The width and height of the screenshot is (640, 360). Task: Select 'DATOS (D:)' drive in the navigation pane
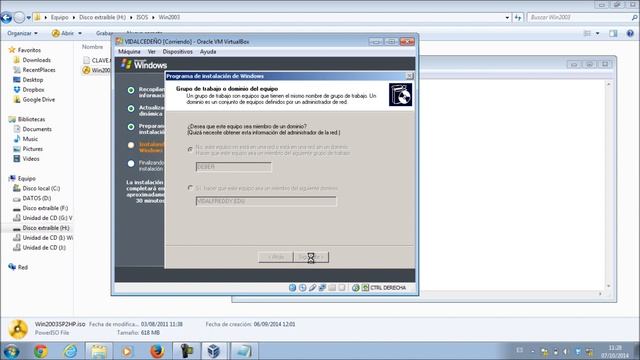tap(37, 198)
